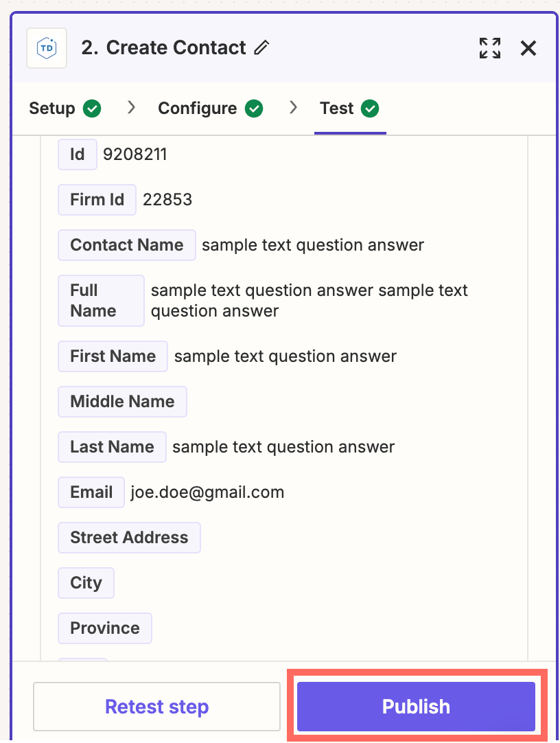Click the green checkmark beside Test
The image size is (560, 743).
pyautogui.click(x=370, y=108)
